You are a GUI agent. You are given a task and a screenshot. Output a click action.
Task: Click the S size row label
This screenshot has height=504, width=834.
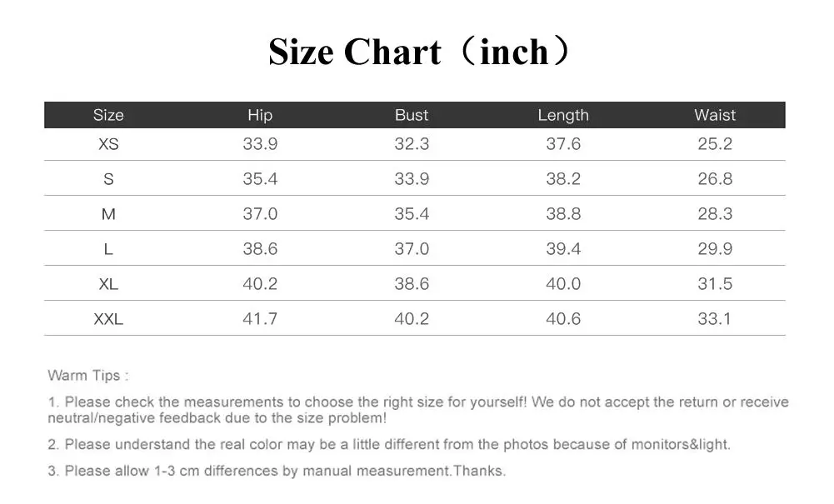(108, 179)
